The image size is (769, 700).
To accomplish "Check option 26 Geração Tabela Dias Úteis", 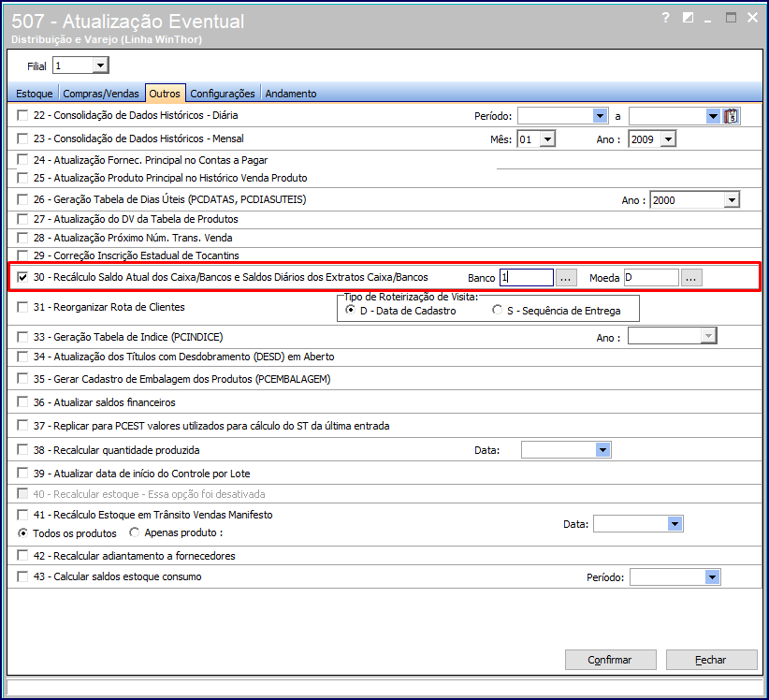I will (x=22, y=199).
